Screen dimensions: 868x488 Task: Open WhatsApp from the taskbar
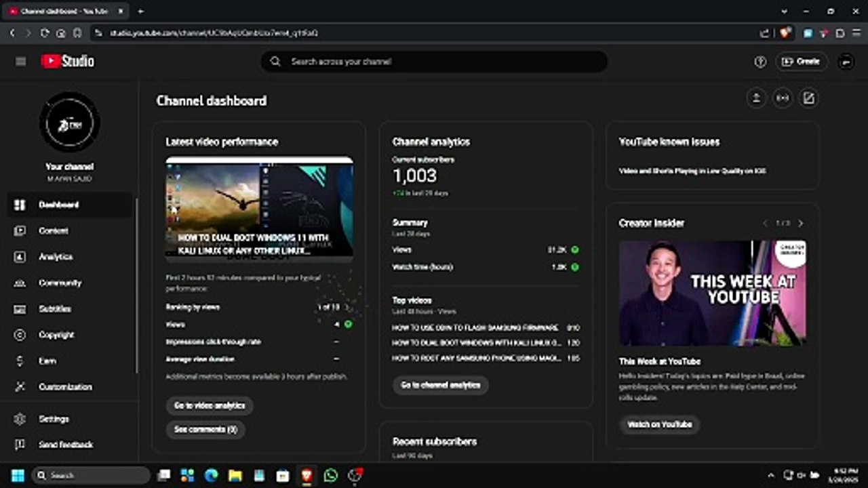click(330, 475)
